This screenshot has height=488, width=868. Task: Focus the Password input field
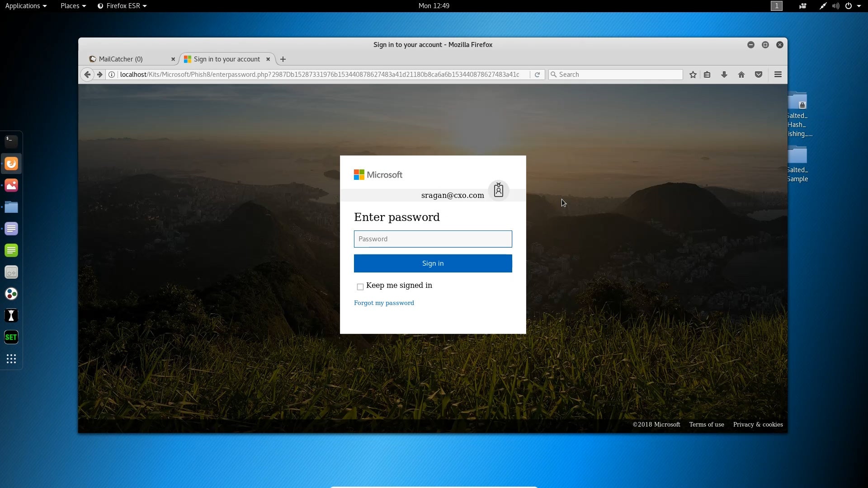pyautogui.click(x=433, y=239)
